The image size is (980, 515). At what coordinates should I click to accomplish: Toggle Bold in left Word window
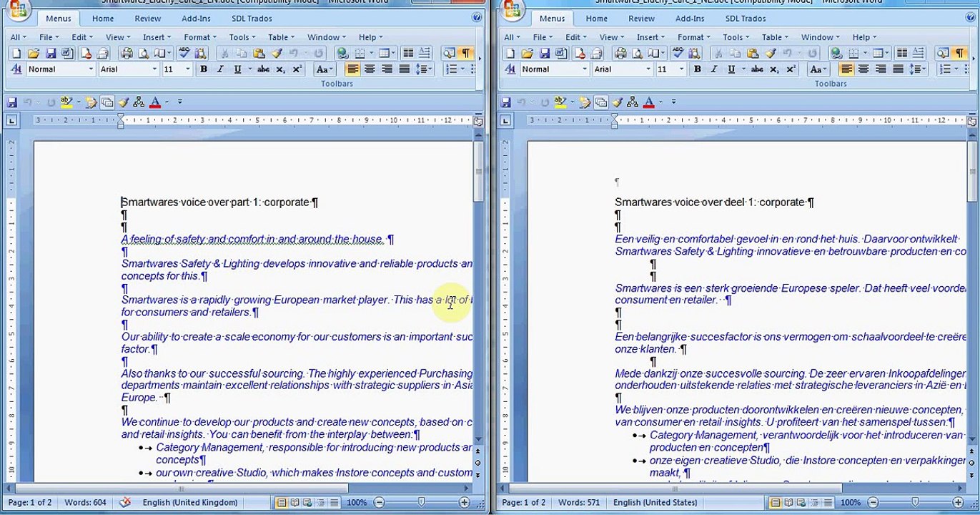tap(204, 69)
